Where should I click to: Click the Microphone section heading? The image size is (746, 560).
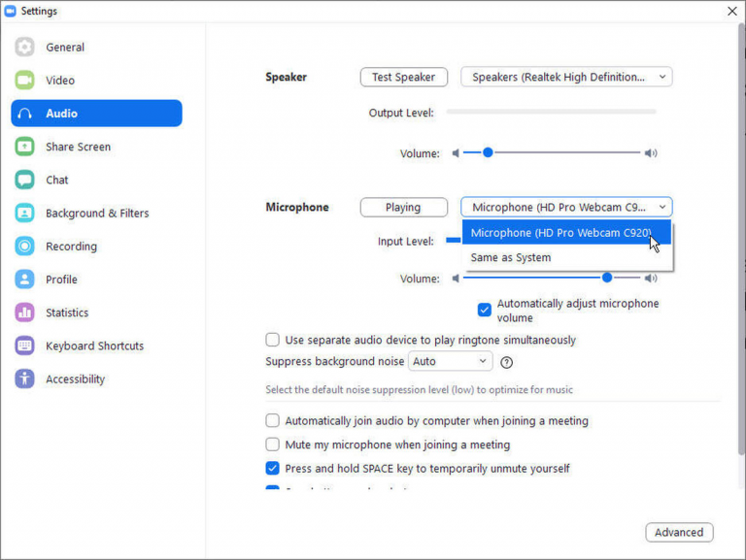pos(297,208)
